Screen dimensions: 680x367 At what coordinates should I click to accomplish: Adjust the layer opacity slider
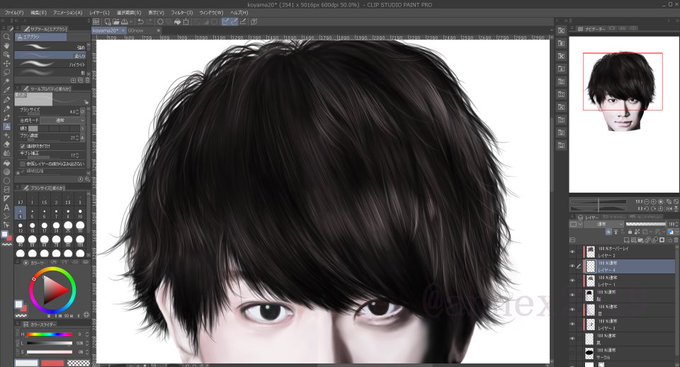(646, 224)
